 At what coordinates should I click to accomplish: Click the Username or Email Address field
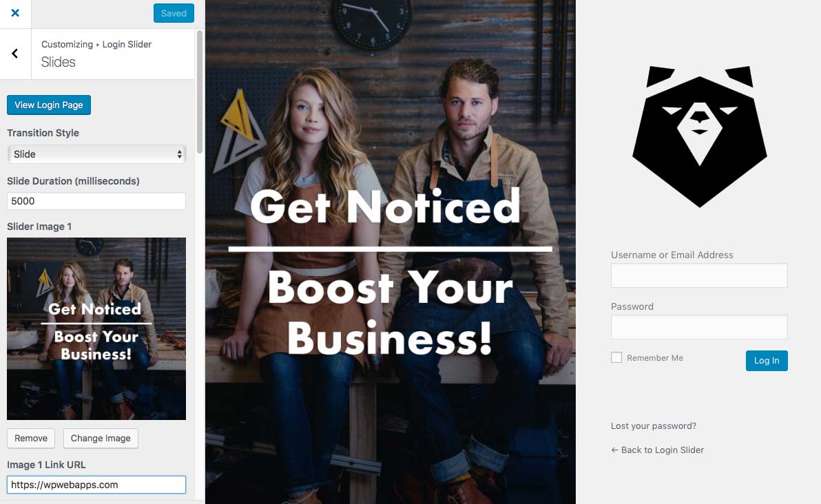[698, 275]
